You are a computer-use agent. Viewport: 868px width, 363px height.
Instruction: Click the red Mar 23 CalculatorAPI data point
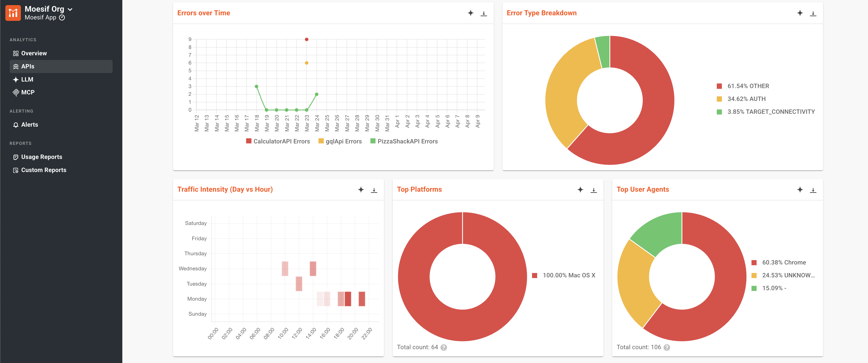306,39
